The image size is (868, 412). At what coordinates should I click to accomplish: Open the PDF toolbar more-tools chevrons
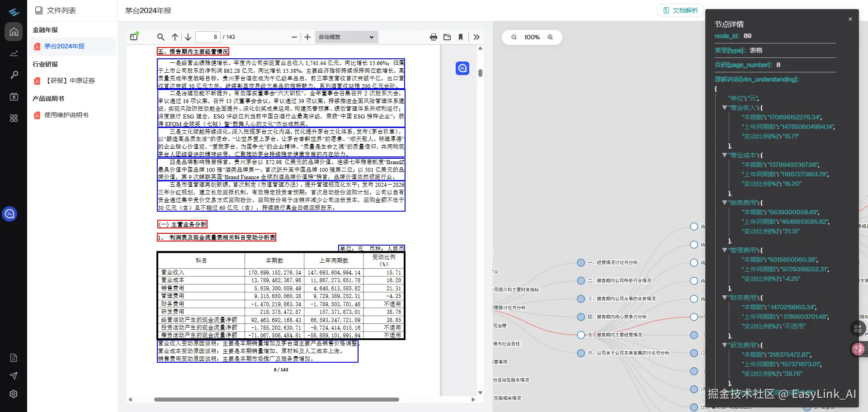[476, 37]
